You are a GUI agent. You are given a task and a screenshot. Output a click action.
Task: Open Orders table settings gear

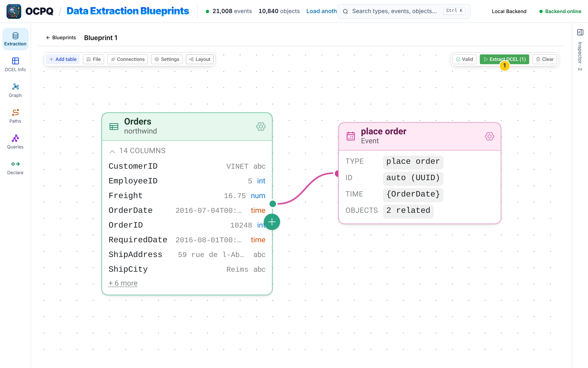tap(261, 127)
